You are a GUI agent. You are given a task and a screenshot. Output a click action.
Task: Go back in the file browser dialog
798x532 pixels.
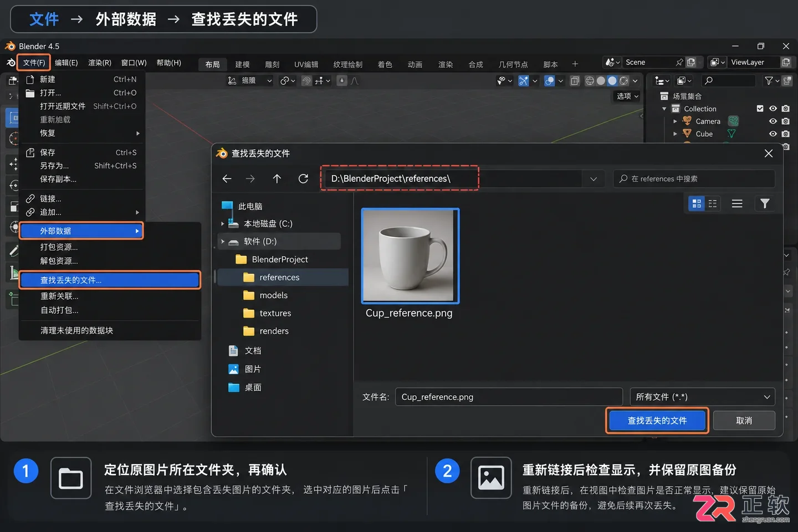[x=227, y=178]
